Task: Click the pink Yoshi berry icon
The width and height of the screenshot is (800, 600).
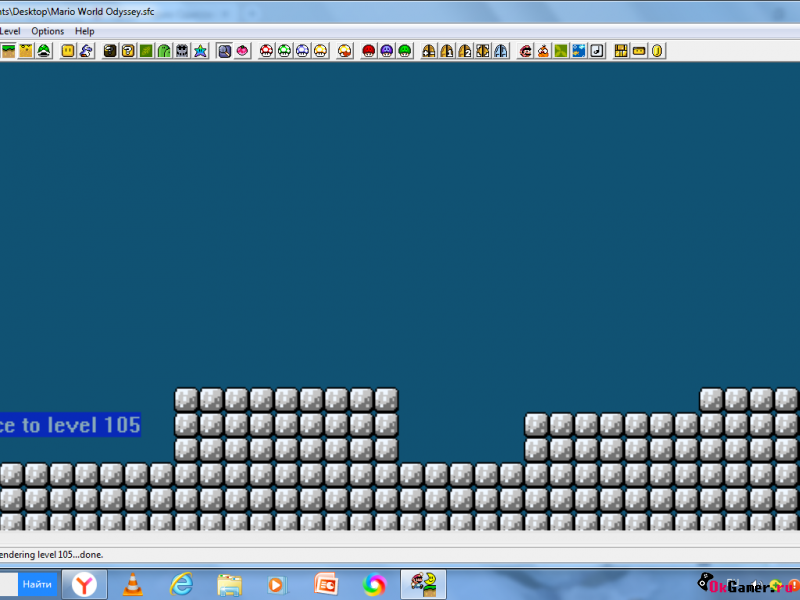Action: point(242,51)
